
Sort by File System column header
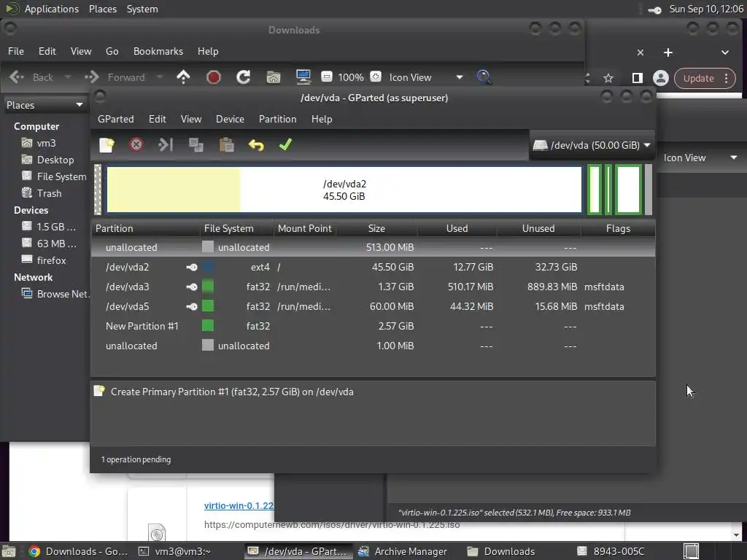pos(237,228)
